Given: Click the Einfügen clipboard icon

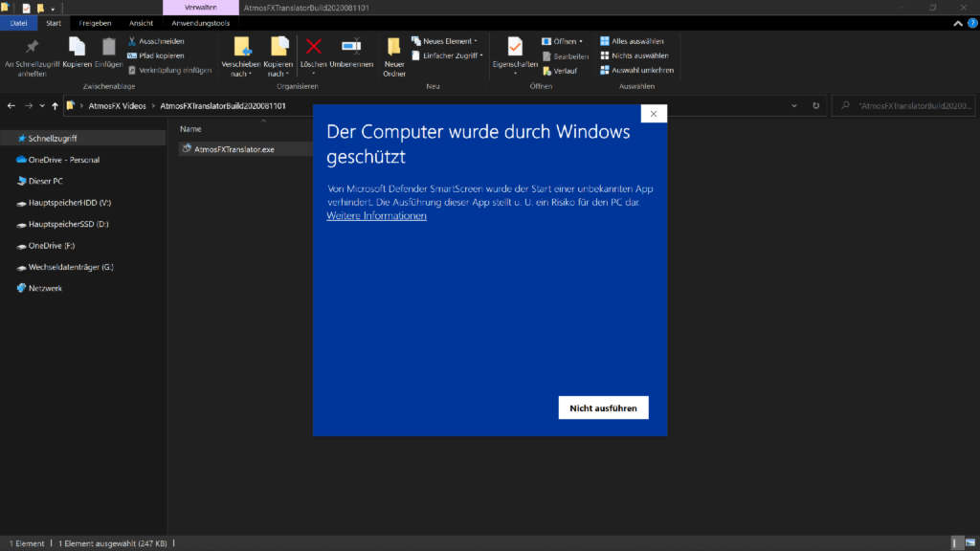Looking at the screenshot, I should (x=109, y=48).
